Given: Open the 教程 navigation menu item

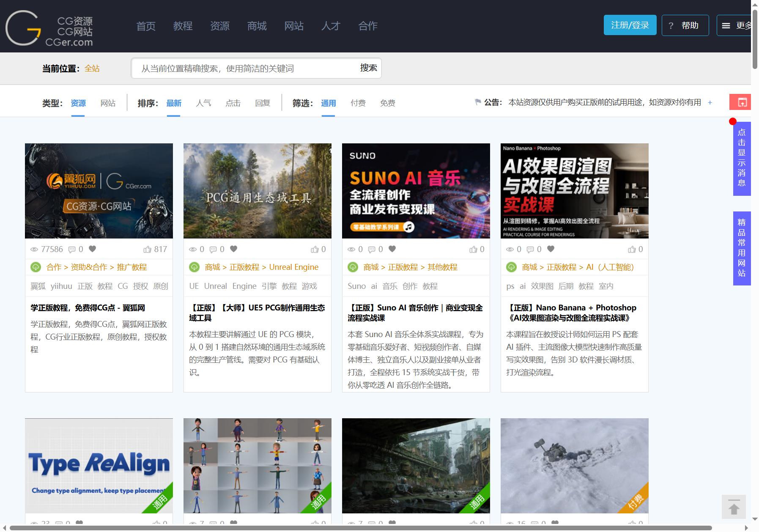Looking at the screenshot, I should (x=183, y=26).
